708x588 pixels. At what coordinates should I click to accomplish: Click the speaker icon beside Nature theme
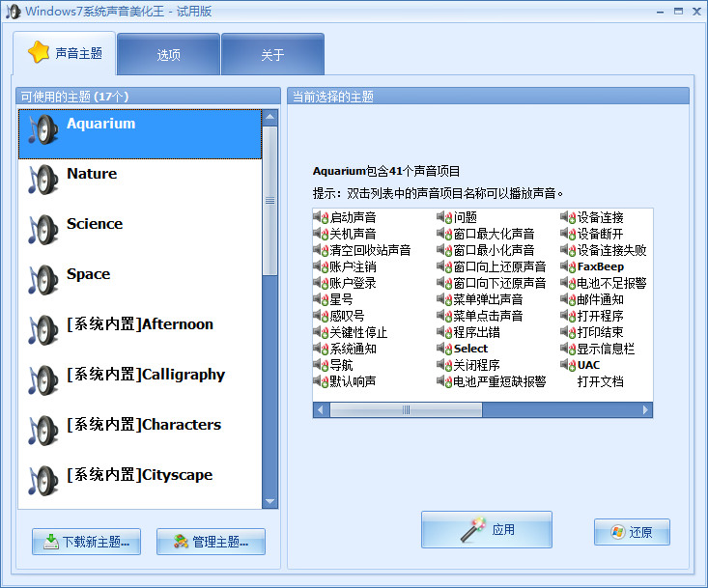pos(43,180)
